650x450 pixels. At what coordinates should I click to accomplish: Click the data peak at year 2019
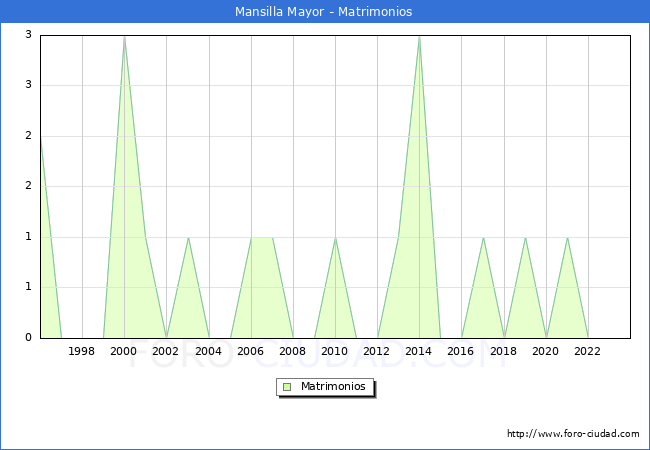click(526, 238)
